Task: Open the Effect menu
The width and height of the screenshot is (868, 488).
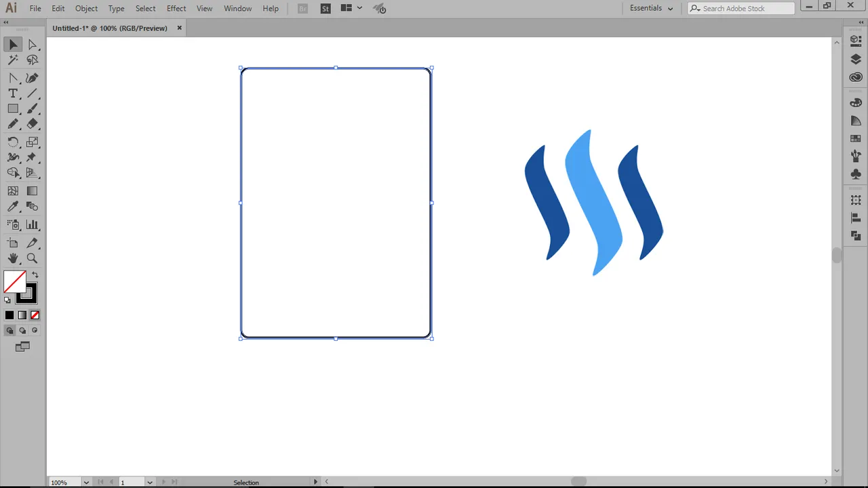Action: pos(176,8)
